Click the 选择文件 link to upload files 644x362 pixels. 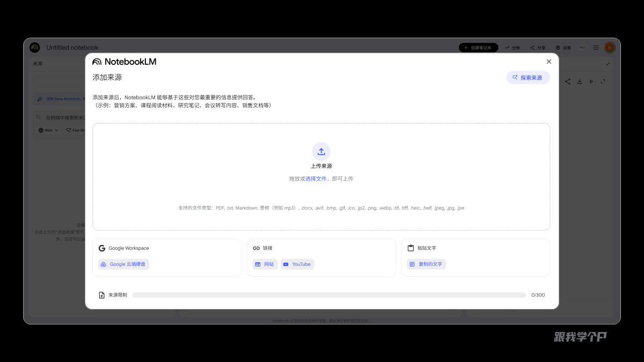pos(316,179)
